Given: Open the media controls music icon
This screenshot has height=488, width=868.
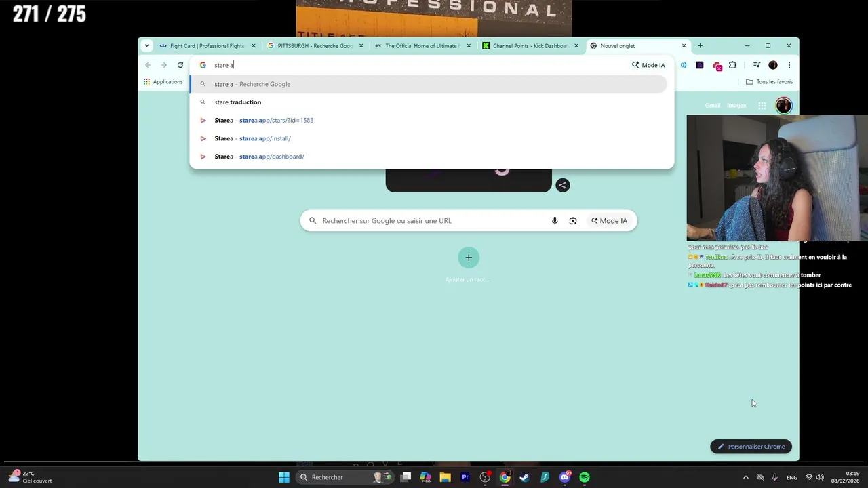Looking at the screenshot, I should click(x=756, y=65).
